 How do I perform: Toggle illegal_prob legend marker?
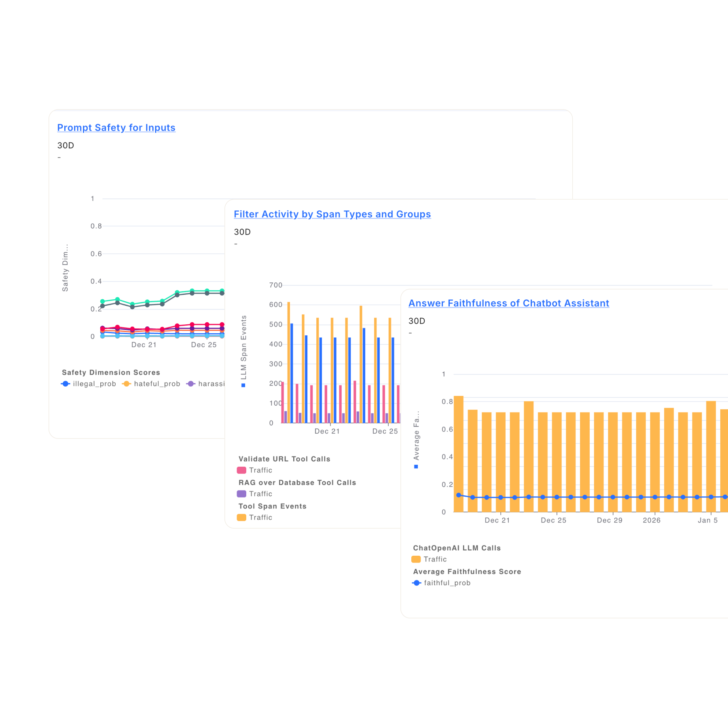click(x=66, y=384)
